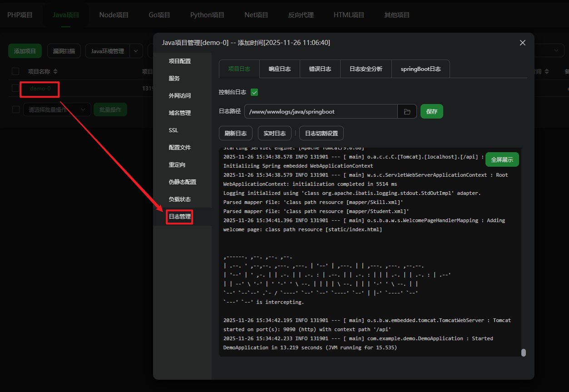Select 项目配置 in the sidebar

(179, 61)
